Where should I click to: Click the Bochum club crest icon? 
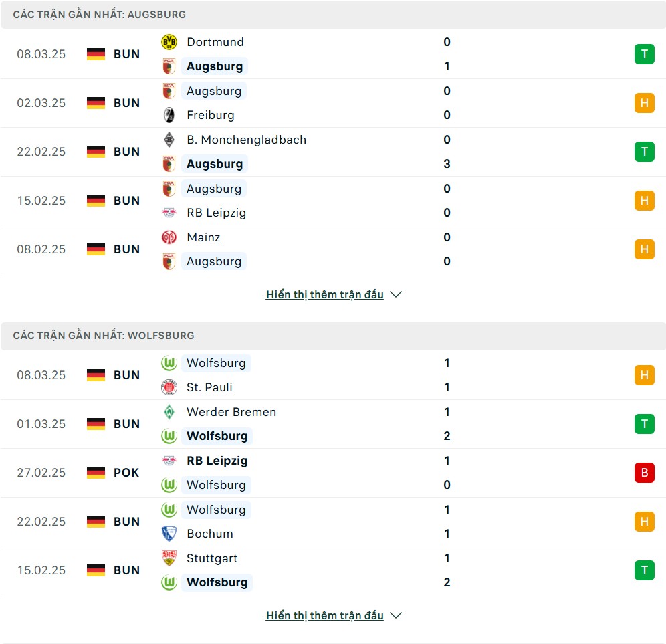169,534
